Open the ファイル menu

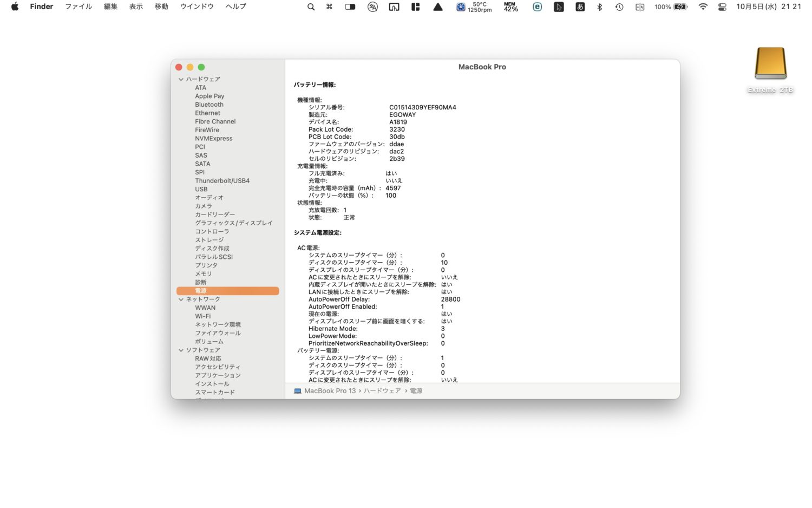[x=78, y=6]
